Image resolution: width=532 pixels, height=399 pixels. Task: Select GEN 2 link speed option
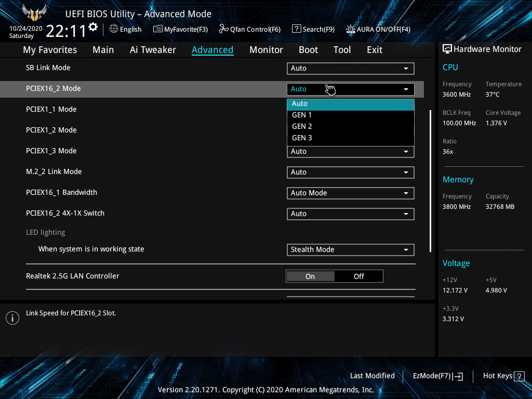tap(351, 127)
